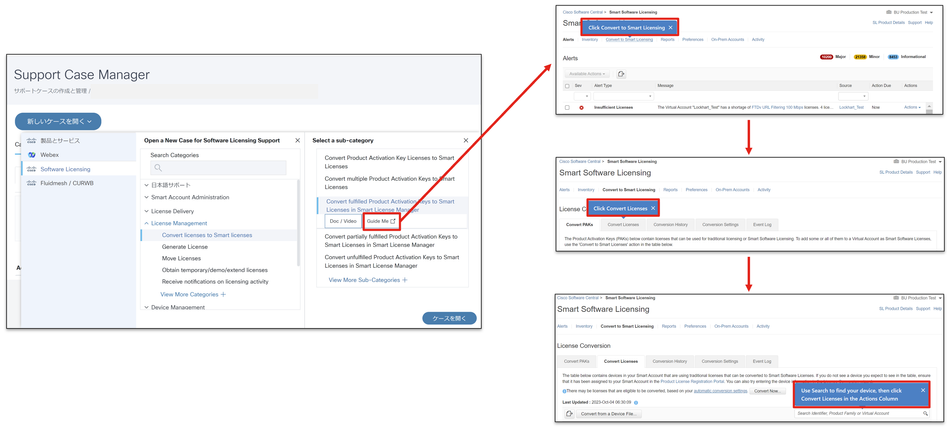Click the Search Categories input field
Screen dimensions: 947x429
point(218,168)
